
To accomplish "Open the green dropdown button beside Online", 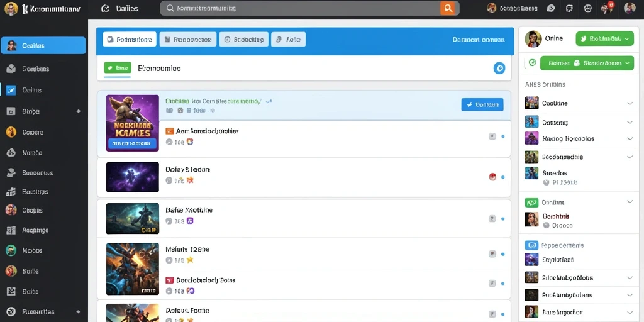I will [x=604, y=38].
